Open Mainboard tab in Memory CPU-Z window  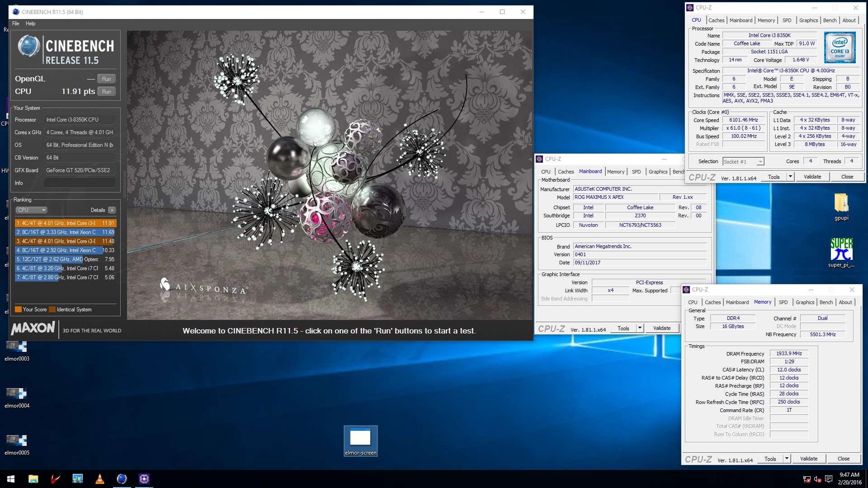point(737,302)
